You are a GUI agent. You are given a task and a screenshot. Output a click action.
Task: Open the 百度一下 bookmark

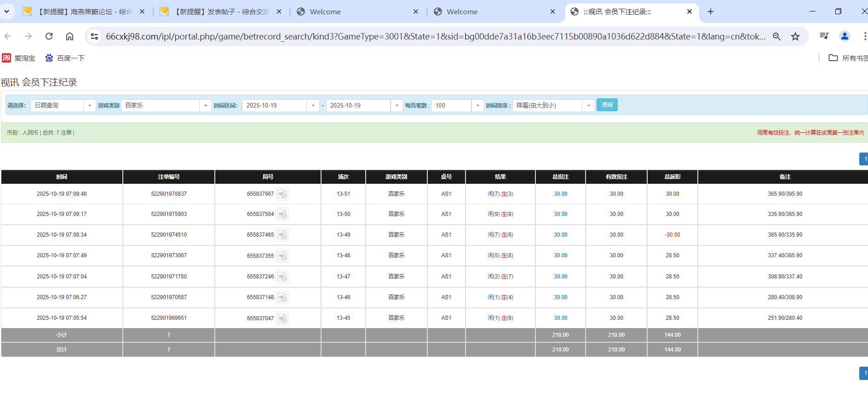[x=65, y=58]
